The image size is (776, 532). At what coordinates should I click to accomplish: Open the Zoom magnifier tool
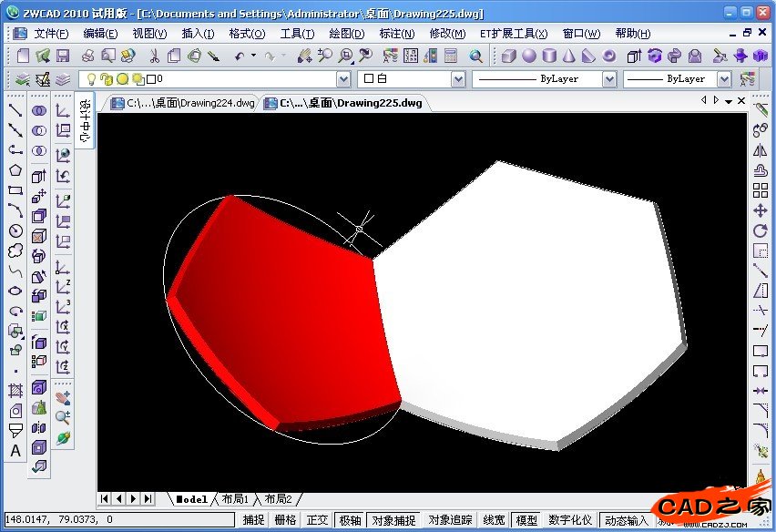point(475,56)
